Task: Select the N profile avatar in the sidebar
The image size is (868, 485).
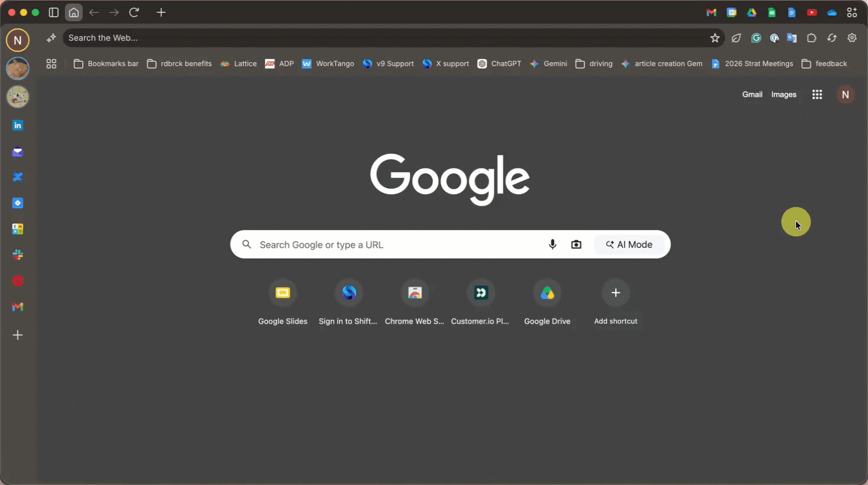Action: [18, 40]
